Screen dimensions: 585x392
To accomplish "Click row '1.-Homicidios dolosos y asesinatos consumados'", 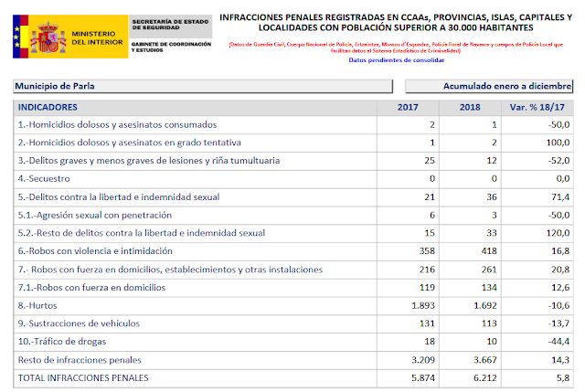I will point(292,125).
